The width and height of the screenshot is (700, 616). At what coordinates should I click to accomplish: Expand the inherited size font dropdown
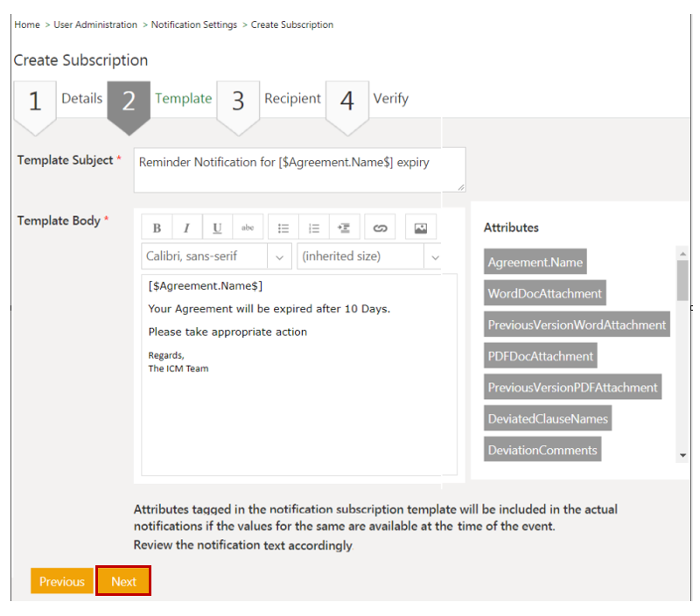click(369, 257)
